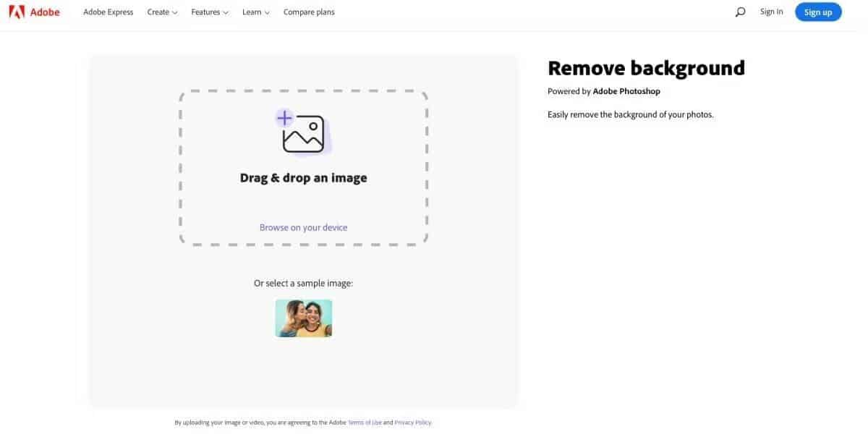Select the sample image thumbnail
This screenshot has height=445, width=868.
tap(304, 318)
